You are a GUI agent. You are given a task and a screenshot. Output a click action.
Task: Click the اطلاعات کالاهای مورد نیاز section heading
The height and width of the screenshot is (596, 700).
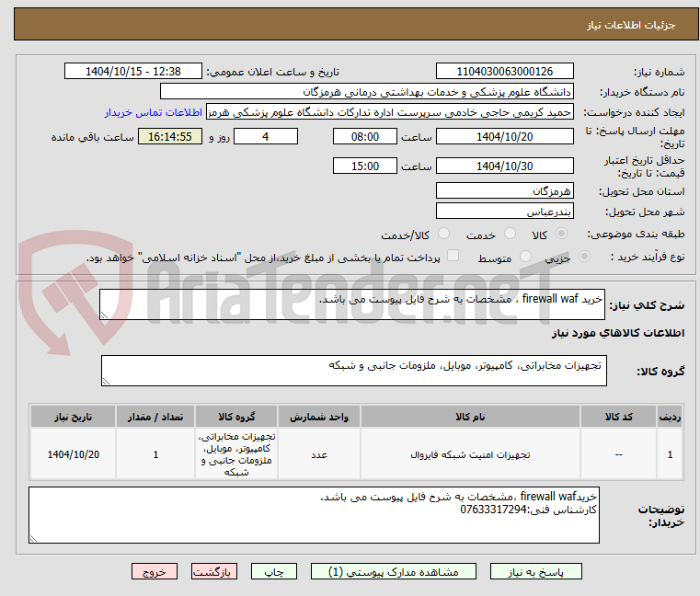(x=618, y=333)
